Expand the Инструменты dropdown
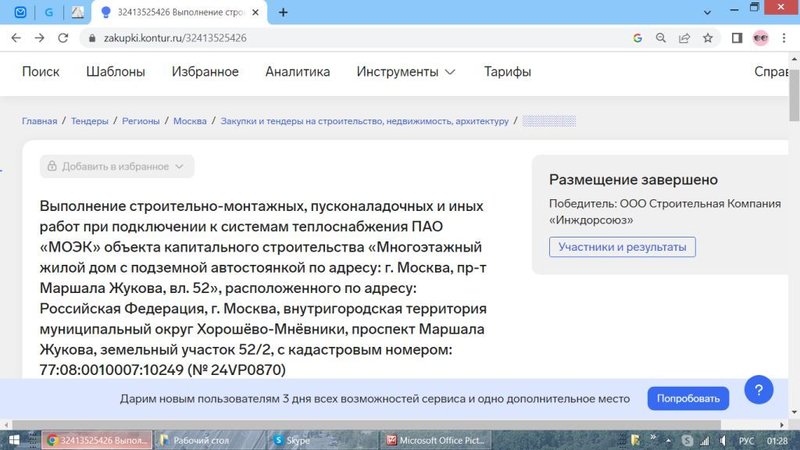Image resolution: width=800 pixels, height=450 pixels. pyautogui.click(x=406, y=72)
